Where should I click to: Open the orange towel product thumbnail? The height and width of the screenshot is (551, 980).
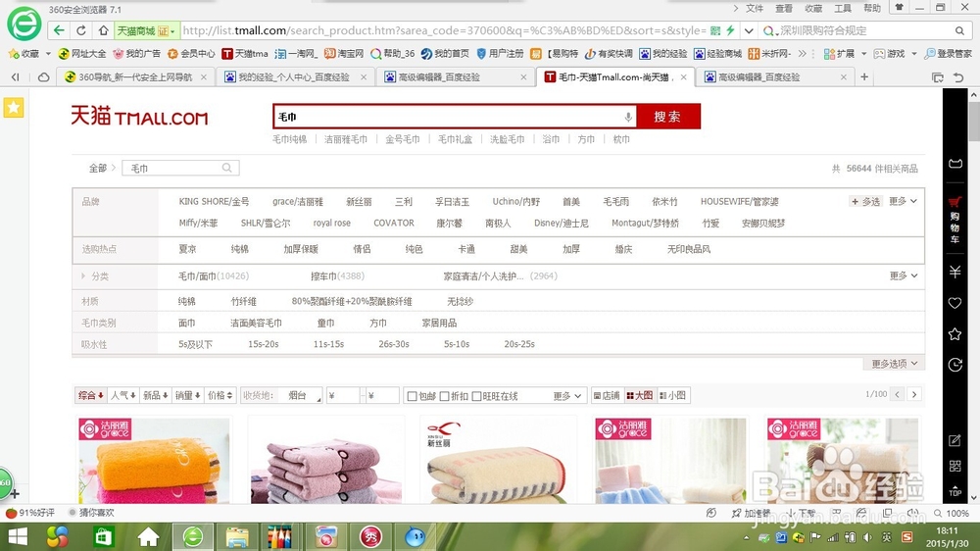(x=153, y=461)
